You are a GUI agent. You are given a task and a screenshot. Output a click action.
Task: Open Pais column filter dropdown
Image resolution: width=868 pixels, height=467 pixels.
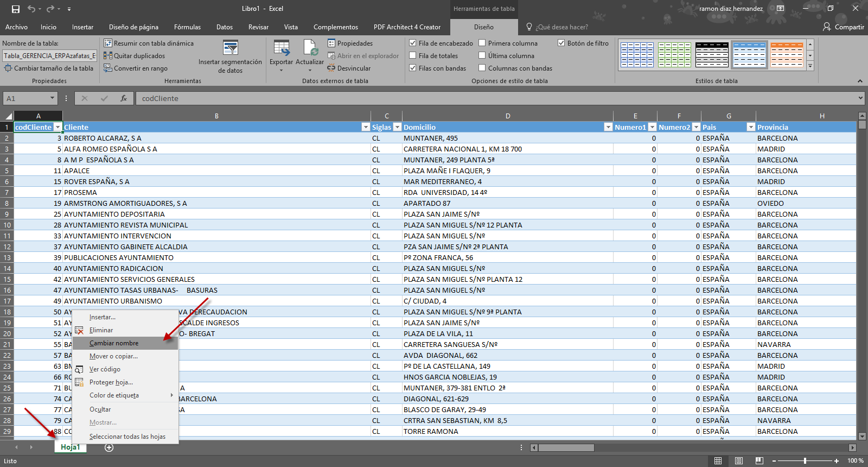tap(751, 127)
